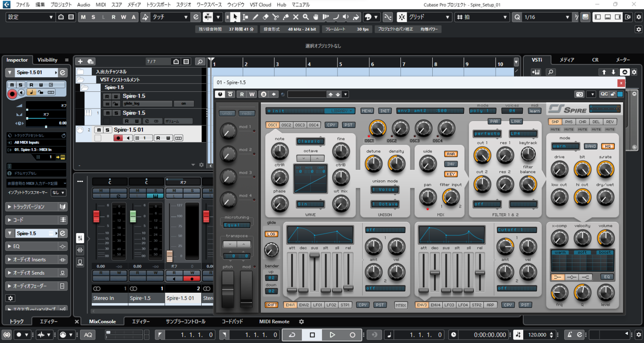Click the Stop button in transport
This screenshot has width=644, height=343.
[x=312, y=335]
